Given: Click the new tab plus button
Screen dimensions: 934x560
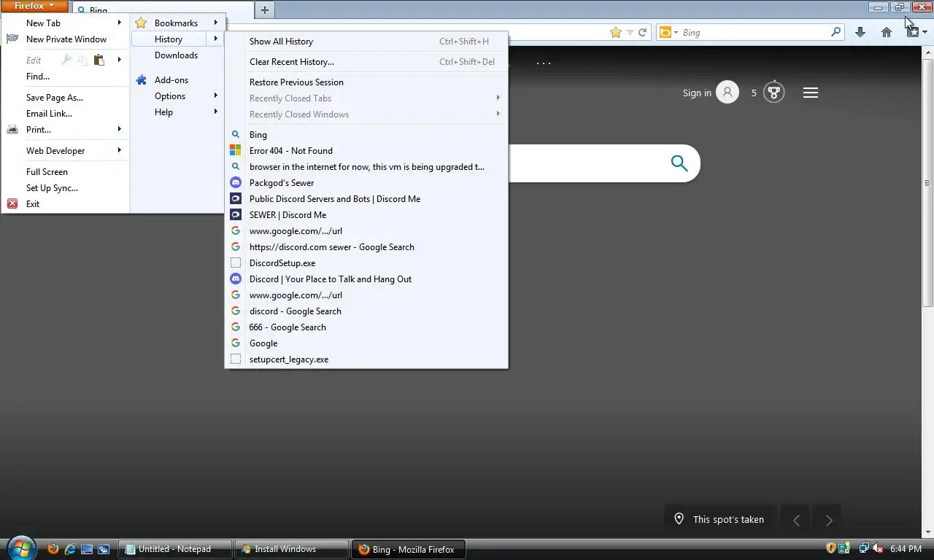Looking at the screenshot, I should tap(265, 10).
